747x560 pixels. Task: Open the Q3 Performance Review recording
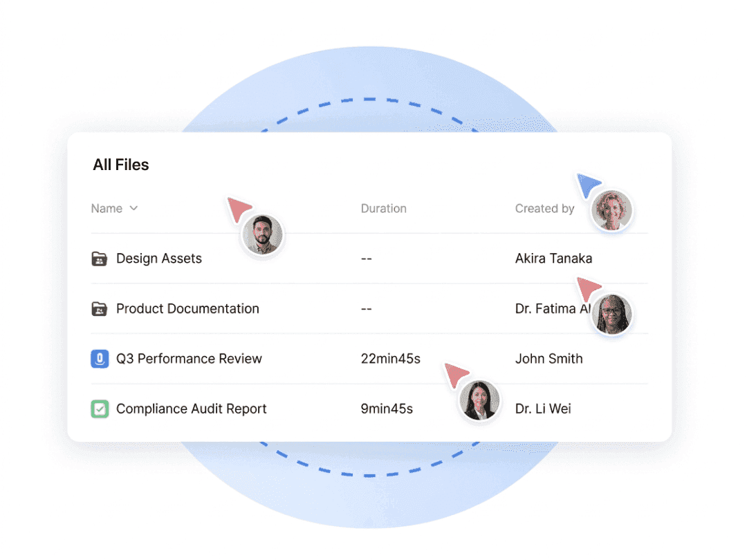[189, 359]
